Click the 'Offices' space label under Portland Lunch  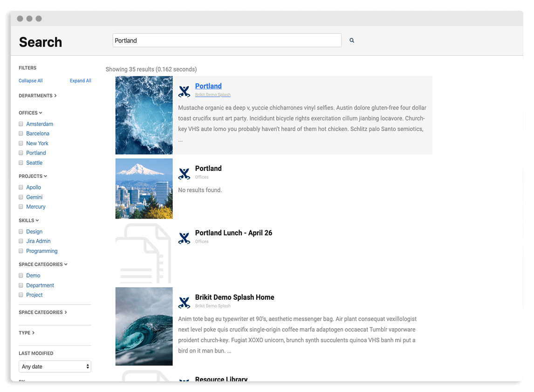(202, 242)
